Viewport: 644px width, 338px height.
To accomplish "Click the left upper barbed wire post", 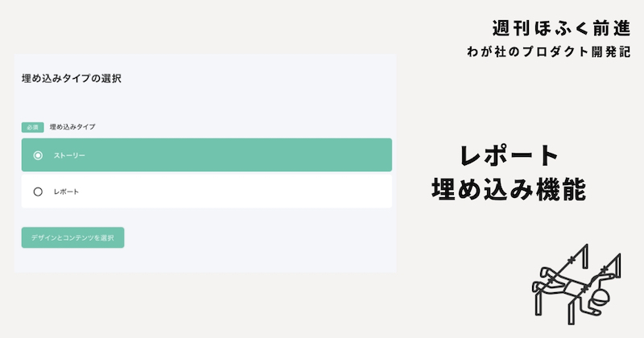I will coord(585,256).
